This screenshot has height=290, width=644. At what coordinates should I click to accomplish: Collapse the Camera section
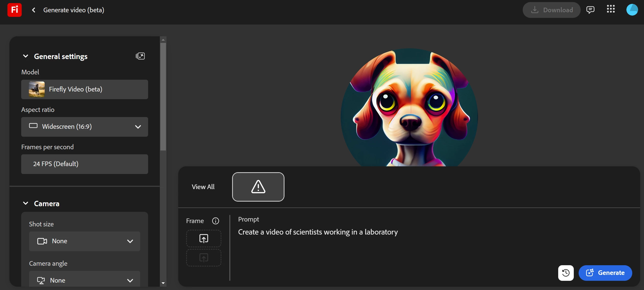click(26, 203)
